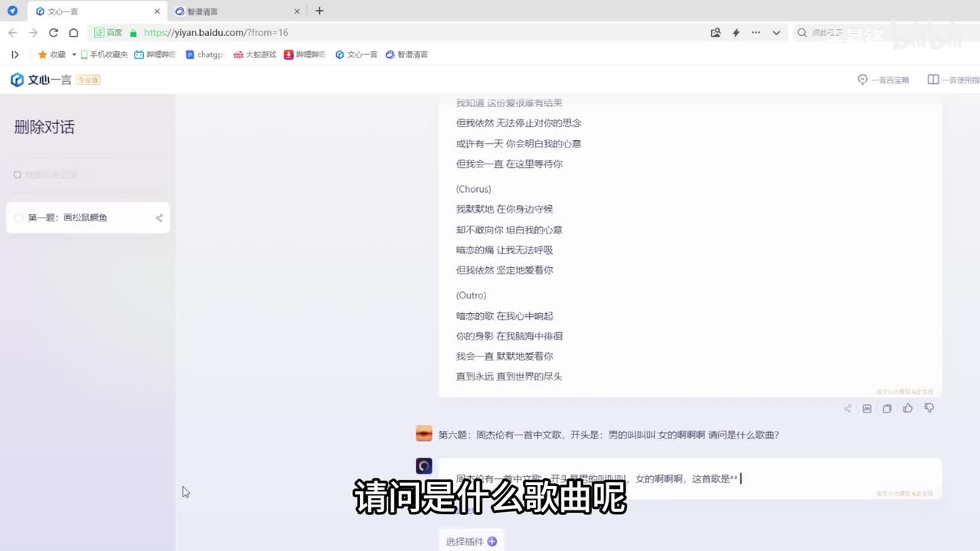980x551 pixels.
Task: Open the 选择插件 plugin selector
Action: coord(471,541)
